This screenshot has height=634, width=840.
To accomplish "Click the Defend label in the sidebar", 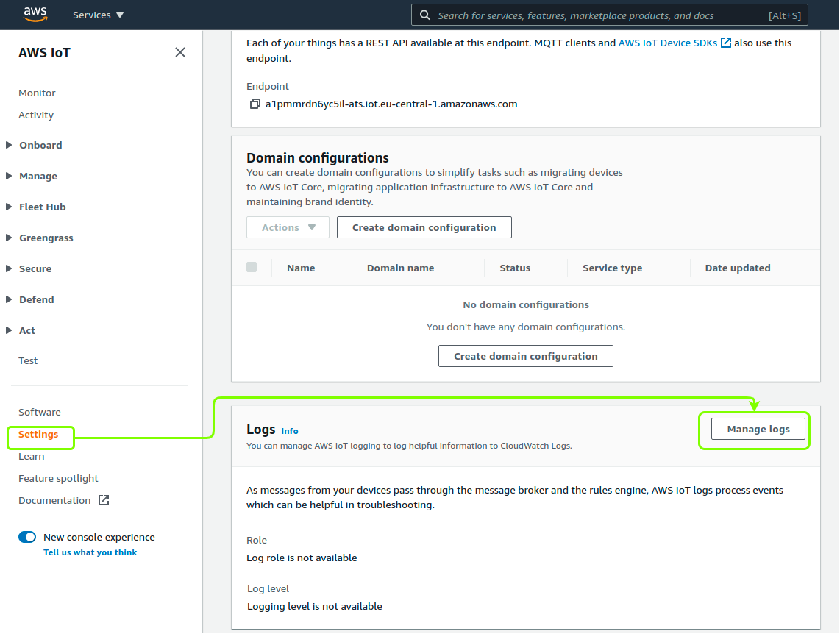I will point(37,299).
